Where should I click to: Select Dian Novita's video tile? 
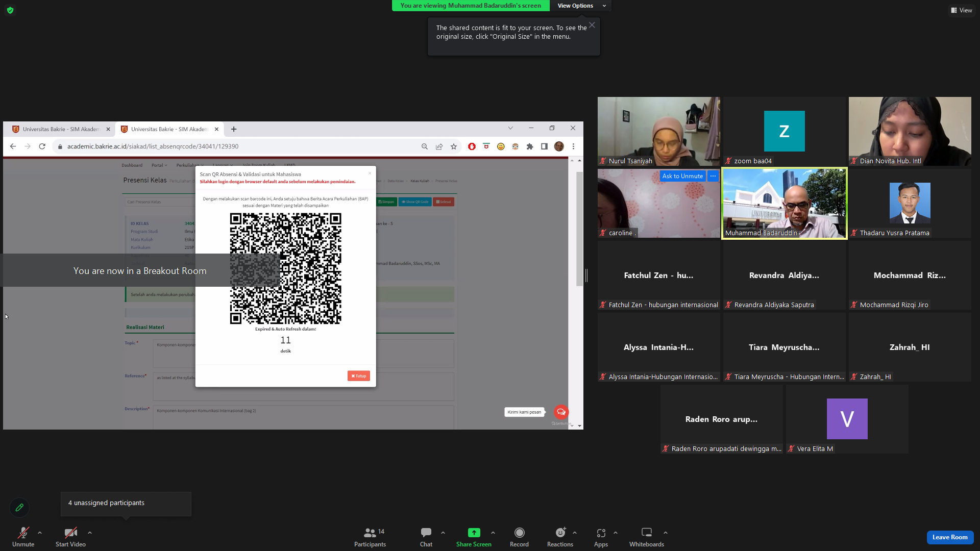click(910, 131)
